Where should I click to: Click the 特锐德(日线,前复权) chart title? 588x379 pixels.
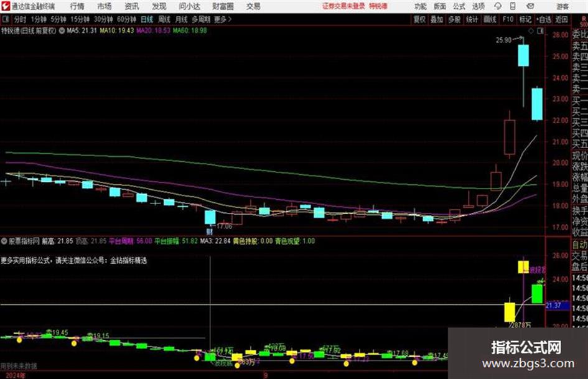pyautogui.click(x=29, y=30)
